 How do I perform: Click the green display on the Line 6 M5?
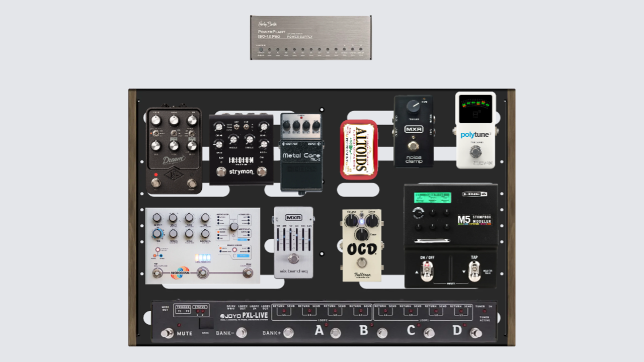432,198
